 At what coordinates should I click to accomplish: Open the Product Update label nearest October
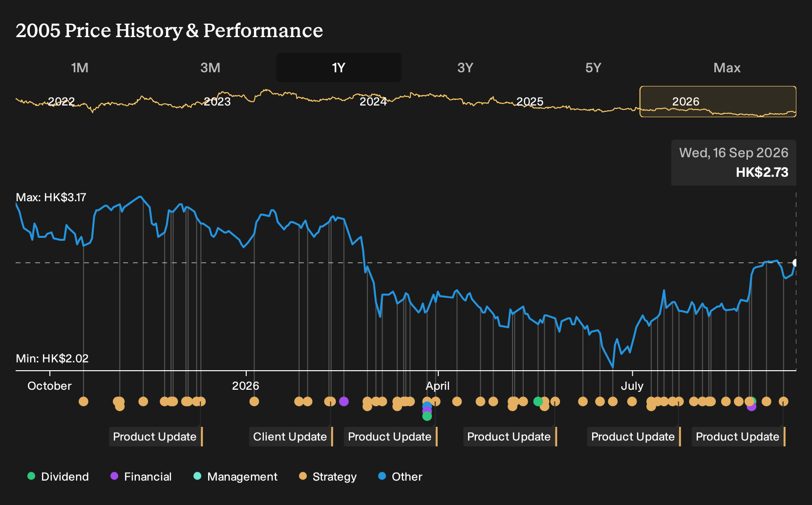pos(155,437)
